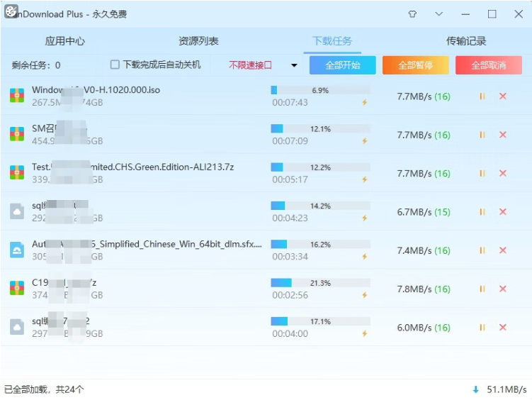Switch to the 应用中心 tab

64,41
